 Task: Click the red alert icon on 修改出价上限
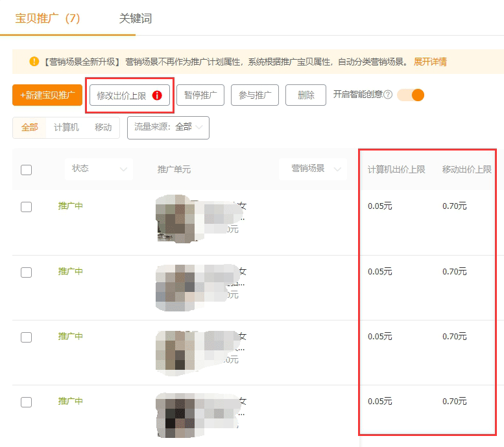pyautogui.click(x=157, y=95)
